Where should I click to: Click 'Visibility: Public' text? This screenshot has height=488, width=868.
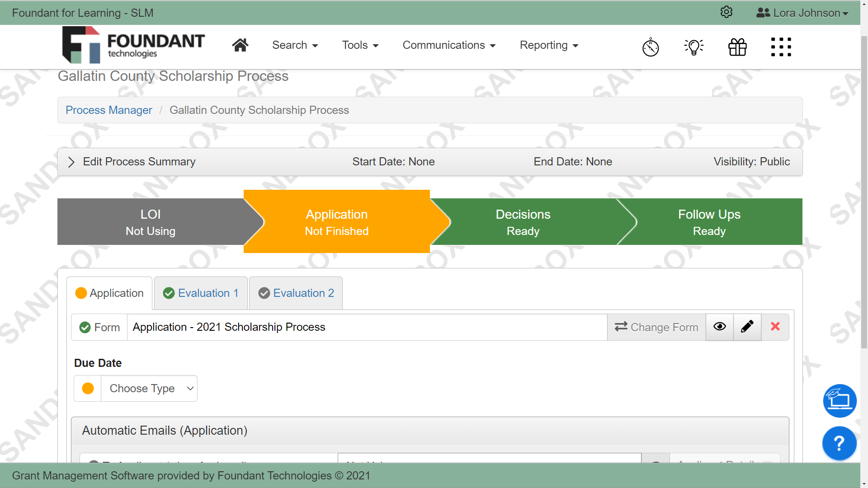(x=752, y=162)
